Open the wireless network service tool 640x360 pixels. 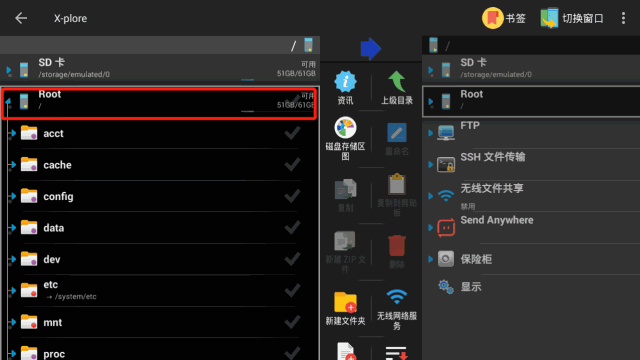[x=397, y=309]
